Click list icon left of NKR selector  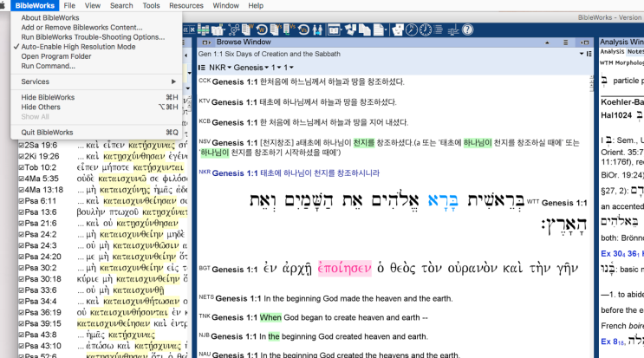point(202,68)
